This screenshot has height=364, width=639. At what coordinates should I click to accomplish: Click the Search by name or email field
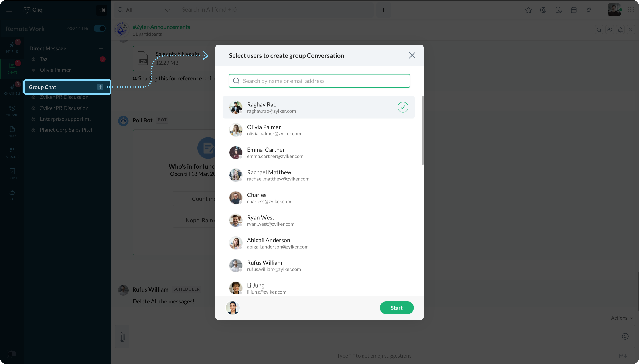tap(319, 81)
